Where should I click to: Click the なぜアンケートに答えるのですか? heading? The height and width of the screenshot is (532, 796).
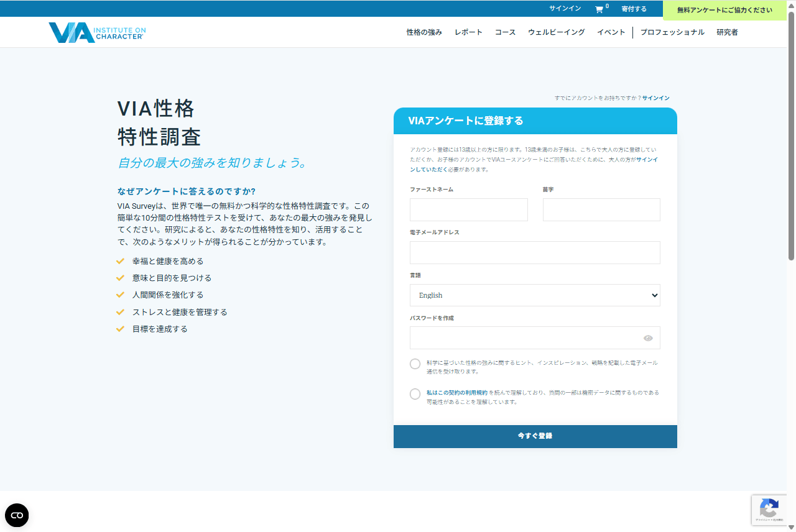[x=187, y=191]
